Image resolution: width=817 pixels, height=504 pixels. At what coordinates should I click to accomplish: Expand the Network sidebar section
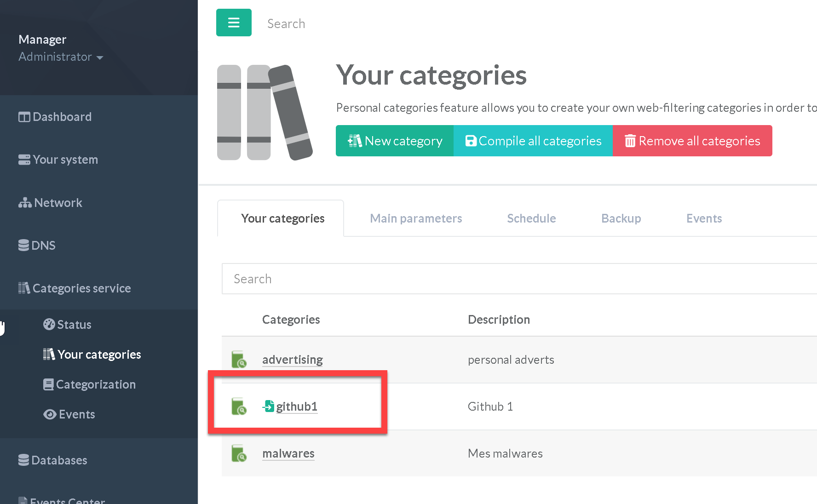point(51,203)
